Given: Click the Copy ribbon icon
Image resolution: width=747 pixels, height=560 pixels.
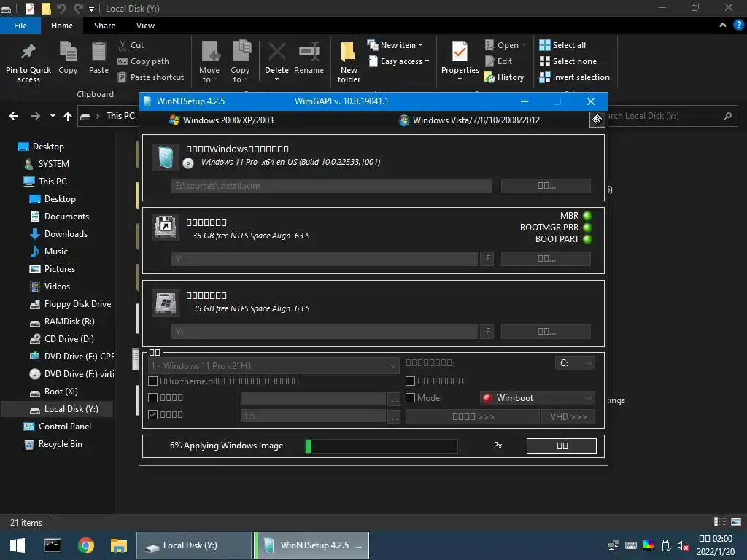Looking at the screenshot, I should tap(68, 52).
